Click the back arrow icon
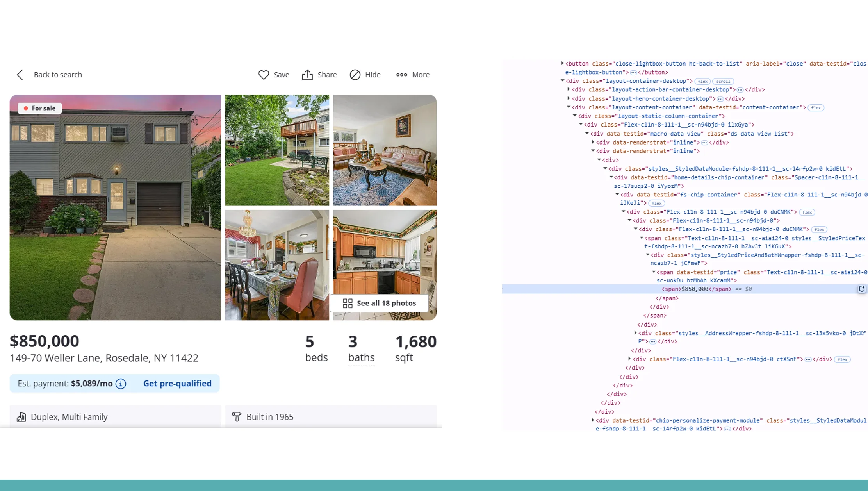868x491 pixels. (20, 75)
